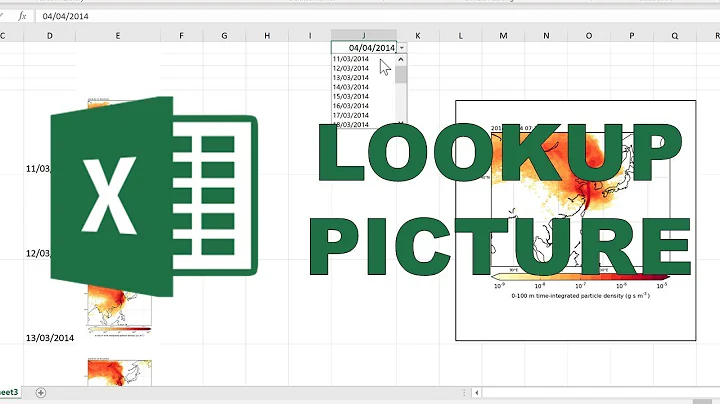Click the formula bar showing 04/04/2014
The height and width of the screenshot is (404, 720).
[377, 16]
